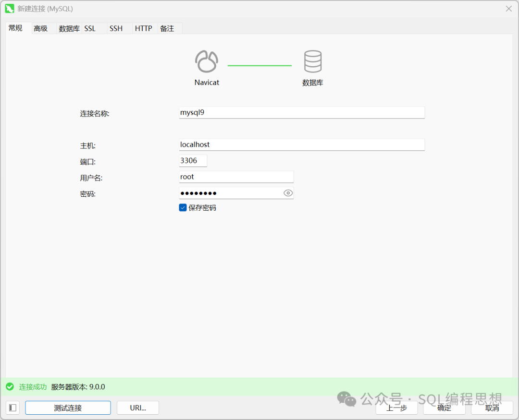Image resolution: width=519 pixels, height=420 pixels.
Task: Toggle the sidebar panel icon at bottom left
Action: tap(13, 408)
